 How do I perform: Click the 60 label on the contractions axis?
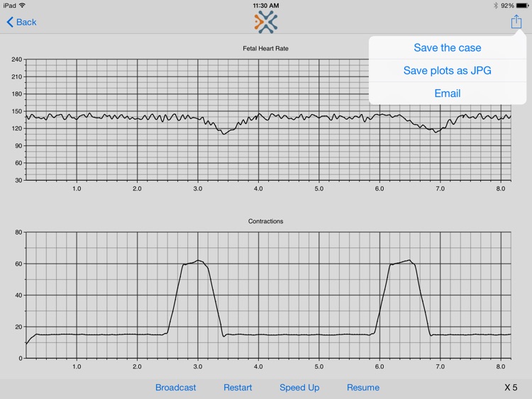click(18, 264)
